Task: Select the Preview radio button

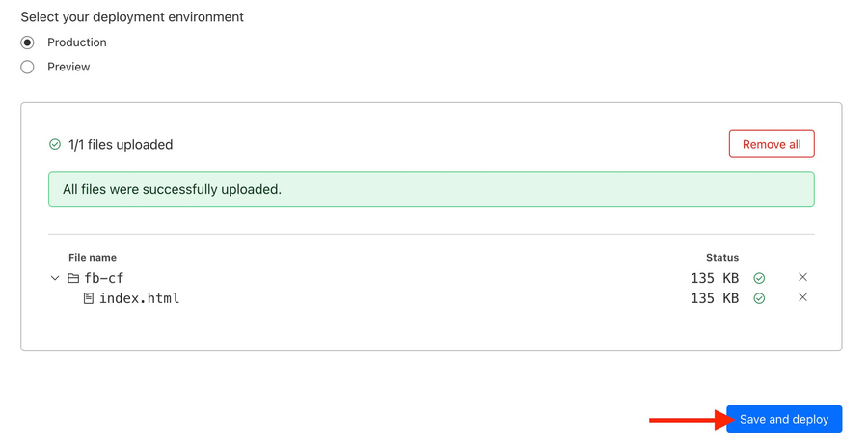Action: pyautogui.click(x=27, y=67)
